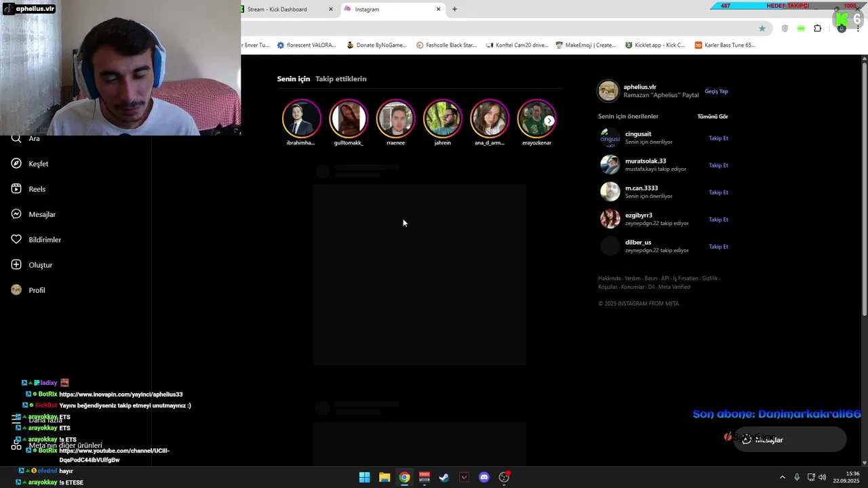Open rraenee story thumbnail

[x=395, y=119]
